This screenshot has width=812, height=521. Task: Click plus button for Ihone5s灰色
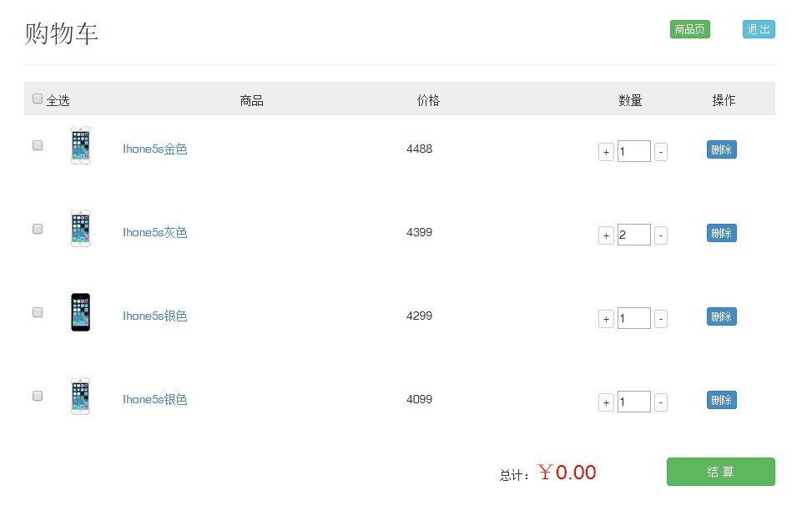606,235
